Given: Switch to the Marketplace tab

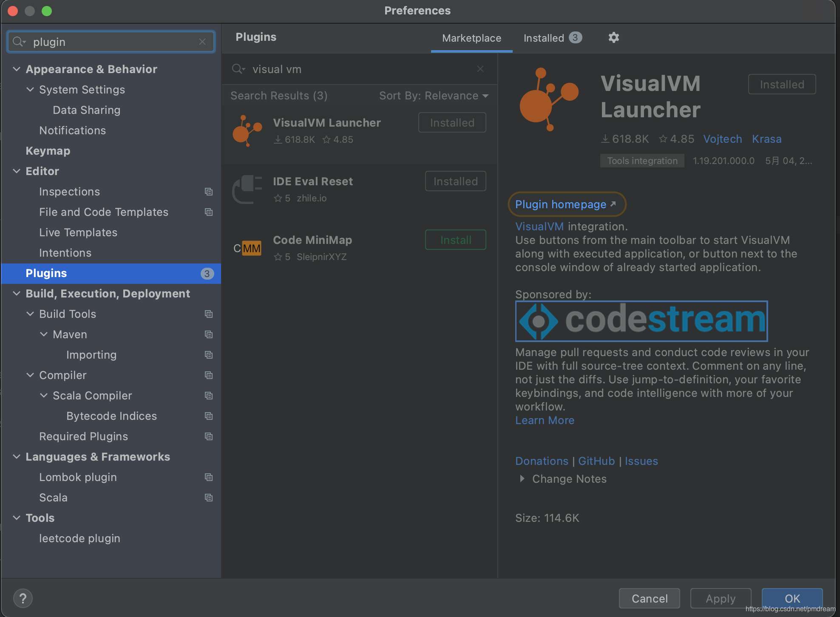Looking at the screenshot, I should click(x=471, y=38).
